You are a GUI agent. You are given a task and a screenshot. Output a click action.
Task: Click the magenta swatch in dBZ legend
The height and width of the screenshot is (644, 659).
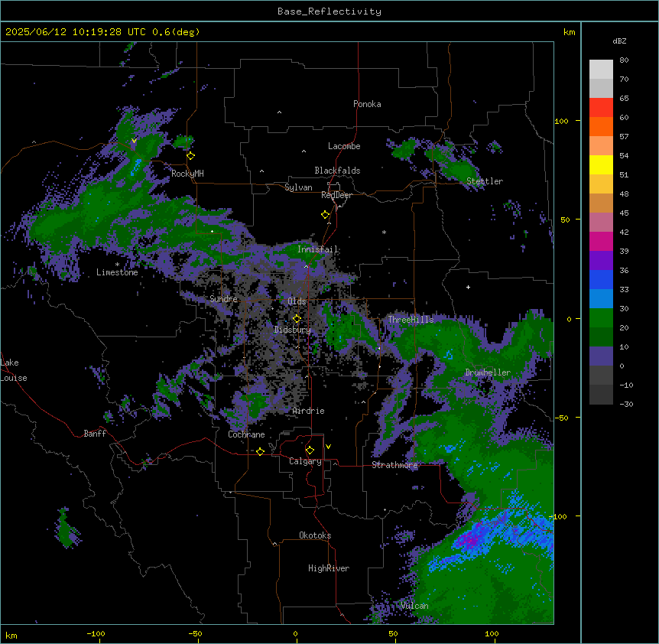[601, 241]
